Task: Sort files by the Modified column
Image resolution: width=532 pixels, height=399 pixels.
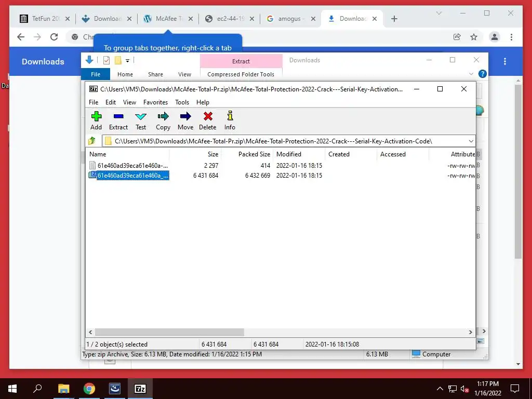Action: click(x=299, y=154)
